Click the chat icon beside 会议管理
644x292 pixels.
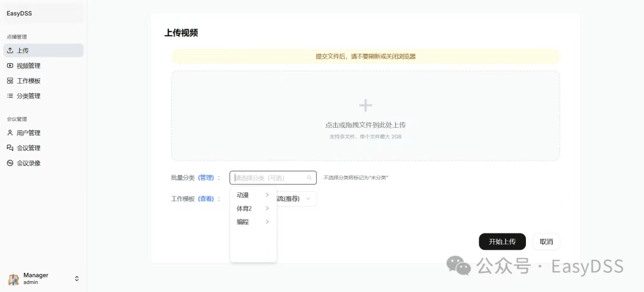pos(10,148)
